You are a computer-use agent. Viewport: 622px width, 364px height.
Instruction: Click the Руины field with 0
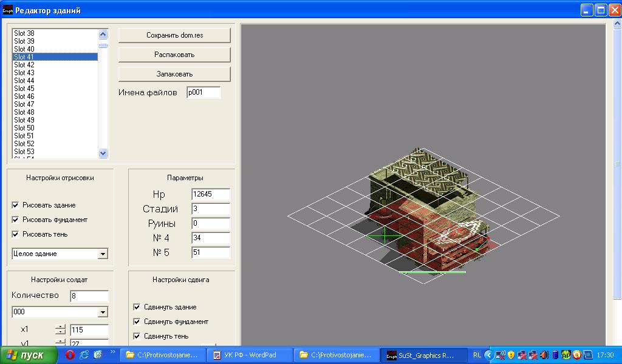point(211,223)
